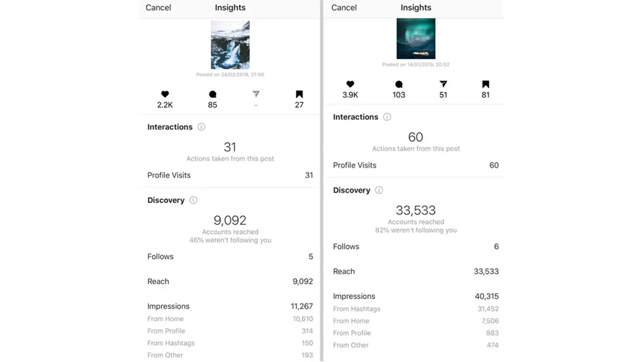Open info icon beside left Interactions heading
The width and height of the screenshot is (644, 362).
click(201, 127)
